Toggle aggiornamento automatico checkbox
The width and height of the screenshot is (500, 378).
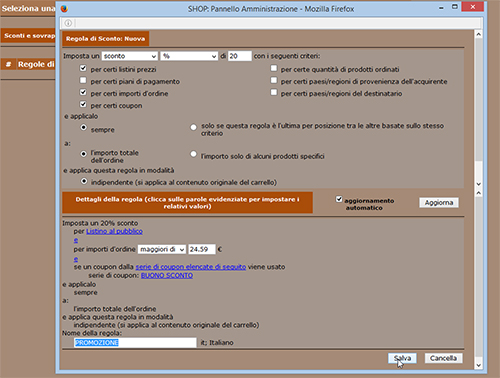339,199
